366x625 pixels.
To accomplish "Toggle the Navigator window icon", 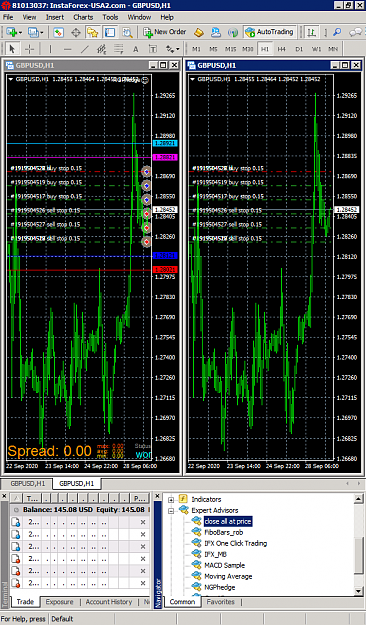I will click(92, 32).
